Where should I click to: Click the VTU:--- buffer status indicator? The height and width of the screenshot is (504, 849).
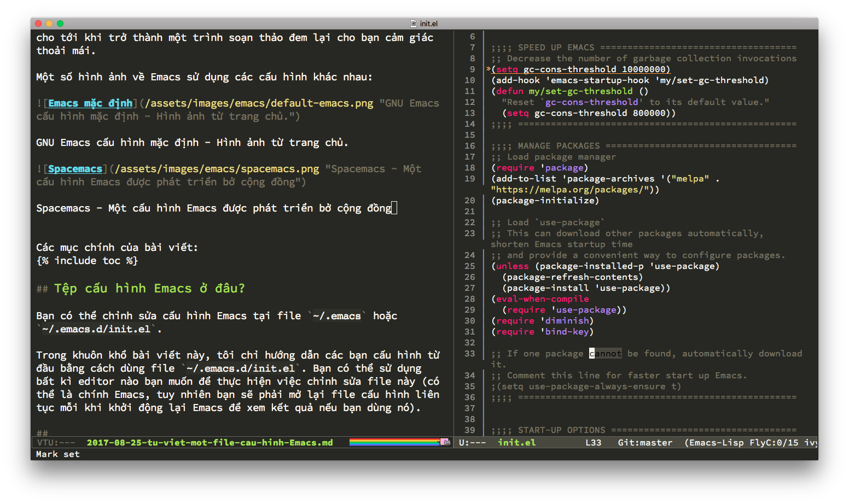56,443
